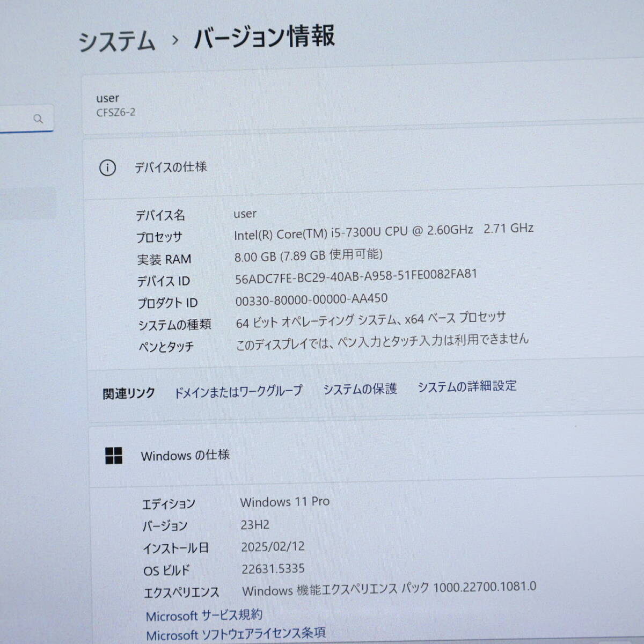Focus the settings search field
This screenshot has width=644, height=644.
pos(26,118)
